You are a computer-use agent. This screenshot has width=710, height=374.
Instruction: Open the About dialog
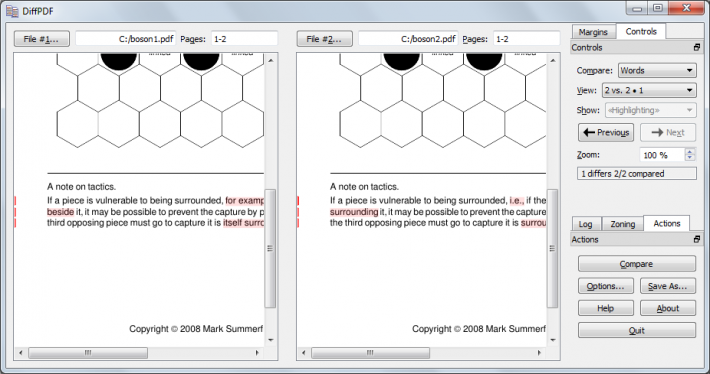click(x=668, y=308)
